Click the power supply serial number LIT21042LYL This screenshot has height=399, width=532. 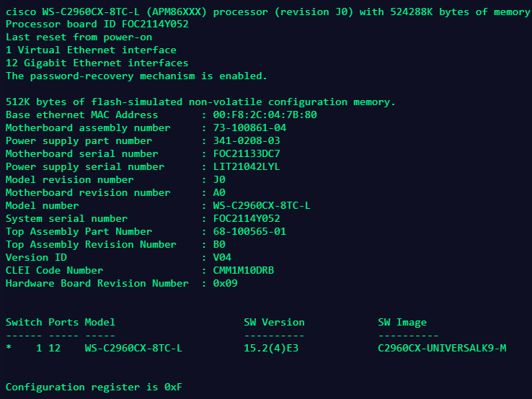pyautogui.click(x=247, y=166)
